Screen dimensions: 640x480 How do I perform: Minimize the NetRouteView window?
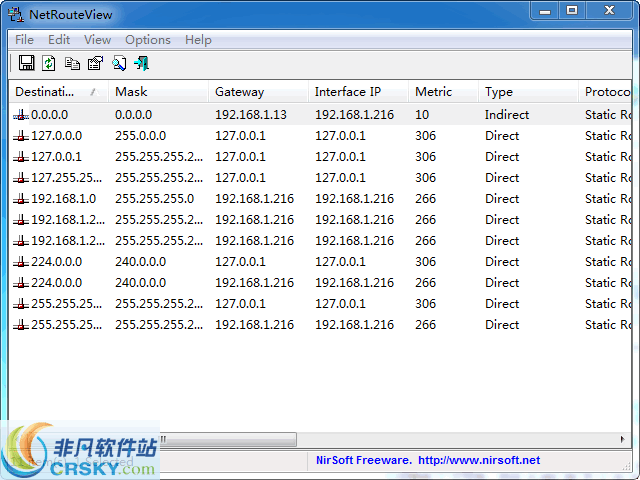coord(545,11)
